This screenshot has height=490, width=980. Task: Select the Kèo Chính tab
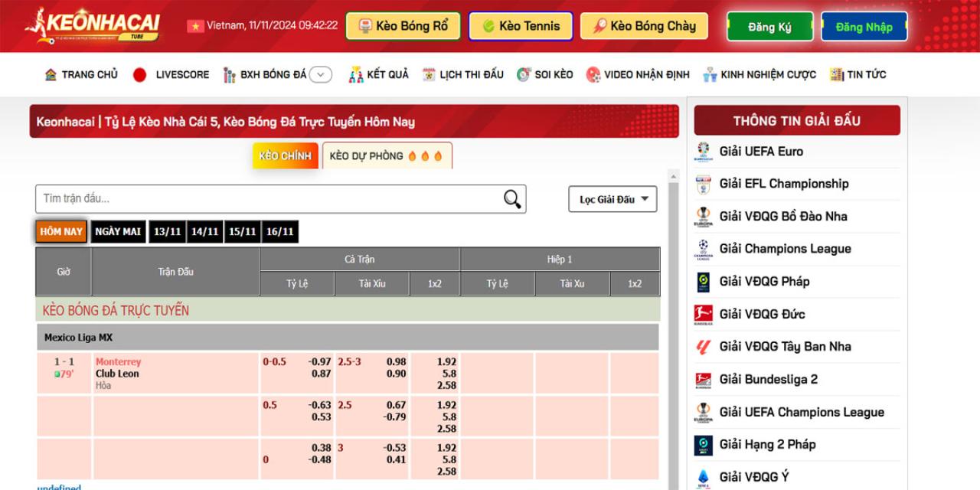(285, 156)
